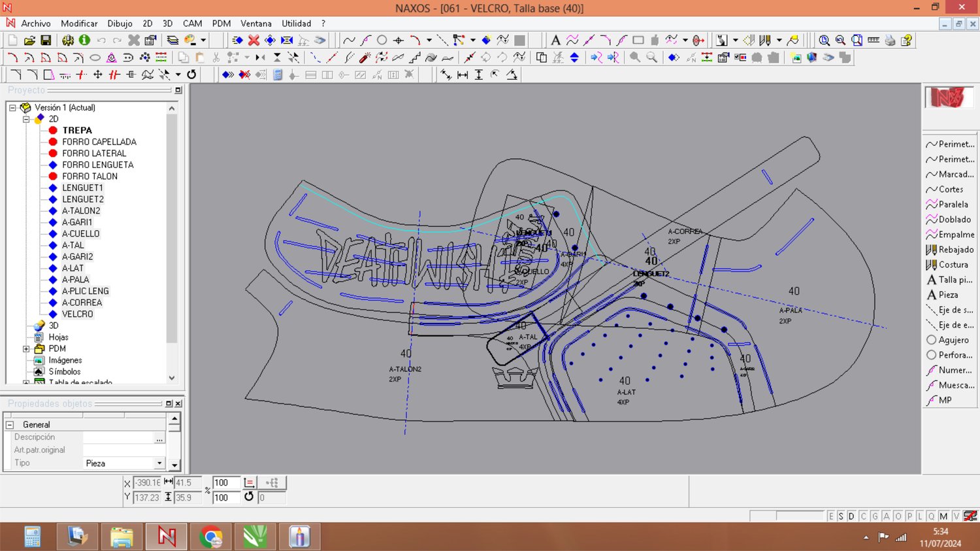Select the circle drawing tool

(x=382, y=40)
